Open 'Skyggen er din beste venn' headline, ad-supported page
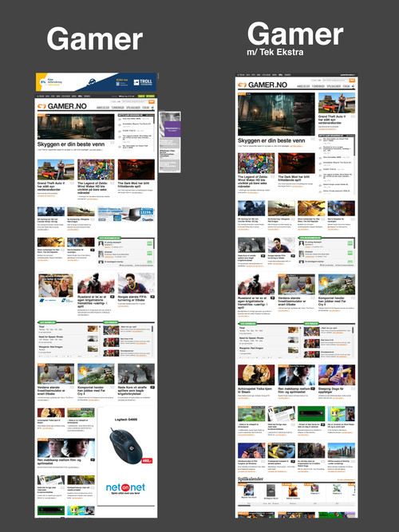The height and width of the screenshot is (532, 399). click(71, 144)
